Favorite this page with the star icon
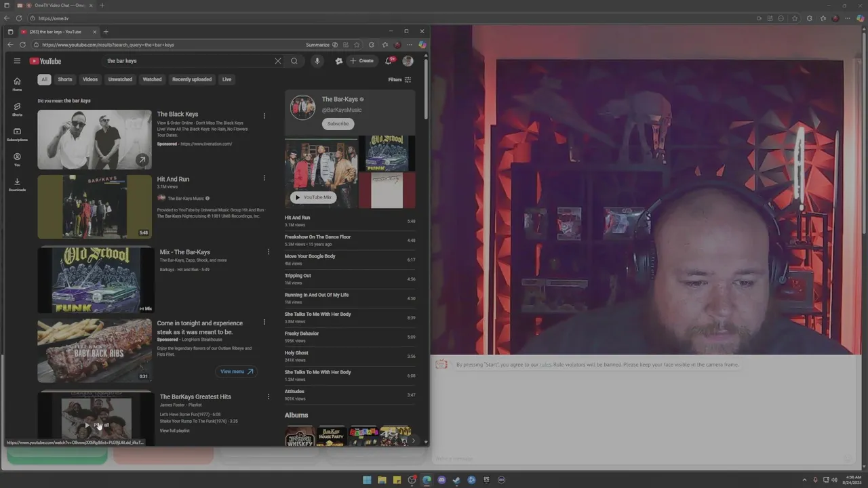 point(357,45)
